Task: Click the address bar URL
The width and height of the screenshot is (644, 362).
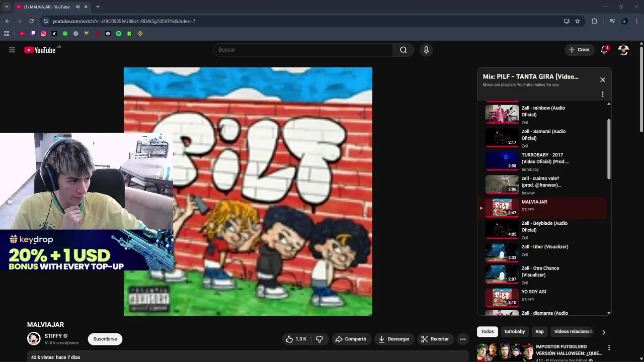Action: (x=124, y=21)
